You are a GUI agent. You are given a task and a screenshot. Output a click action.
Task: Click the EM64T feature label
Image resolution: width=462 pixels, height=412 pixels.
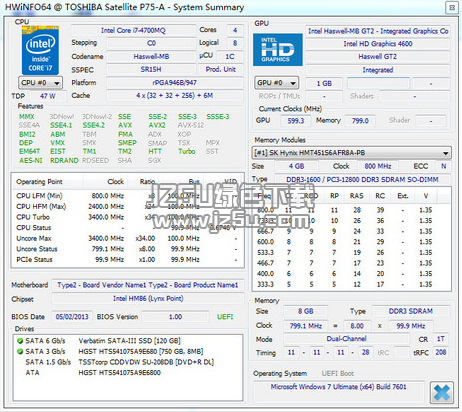click(29, 151)
